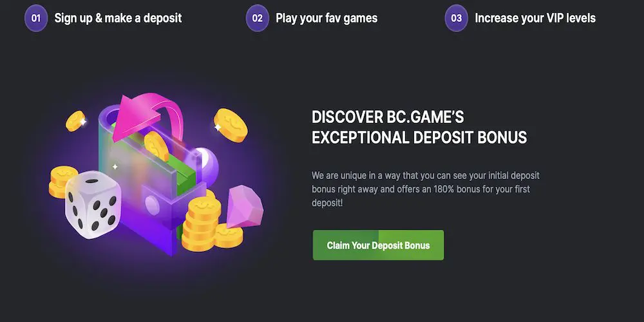Click the "Discover BC.GAME's Exceptional Deposit Bonus" heading
Screen dimensions: 644x322
tap(419, 127)
